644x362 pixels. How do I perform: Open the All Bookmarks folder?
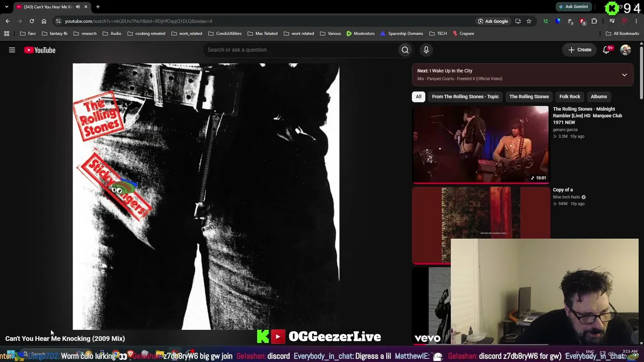[x=622, y=34]
